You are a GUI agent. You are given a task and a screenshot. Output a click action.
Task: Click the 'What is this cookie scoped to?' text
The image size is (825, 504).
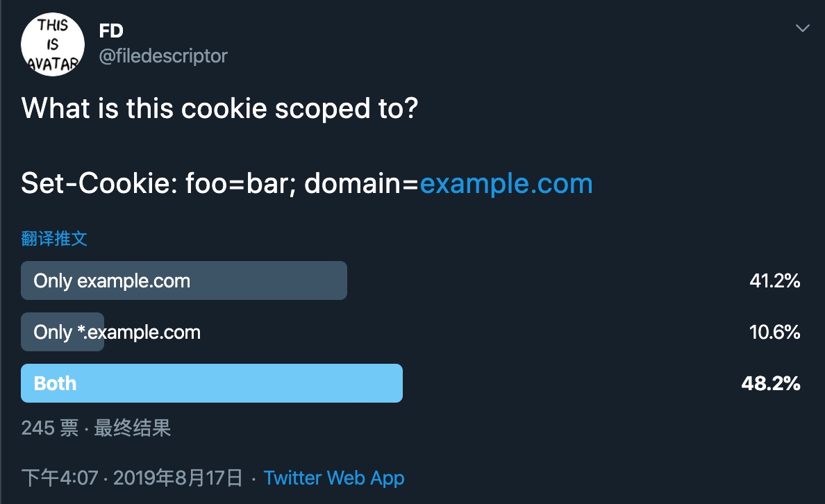coord(219,108)
